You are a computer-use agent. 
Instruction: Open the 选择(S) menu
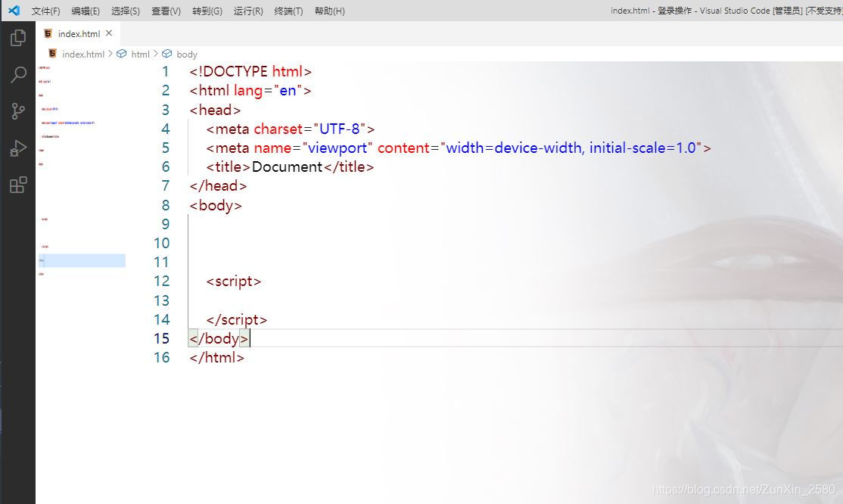(126, 11)
